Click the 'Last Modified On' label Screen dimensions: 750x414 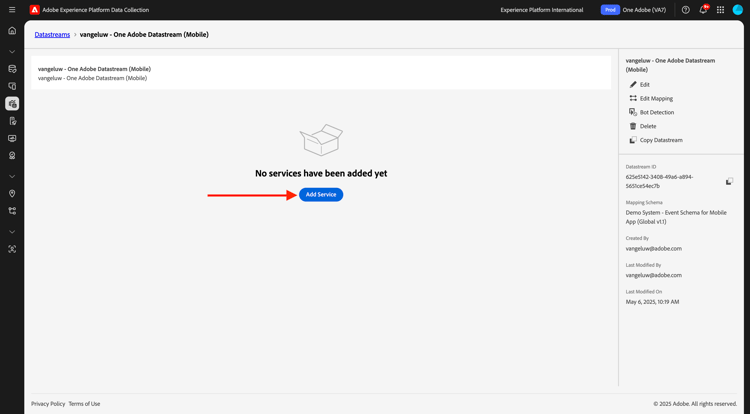pos(644,292)
